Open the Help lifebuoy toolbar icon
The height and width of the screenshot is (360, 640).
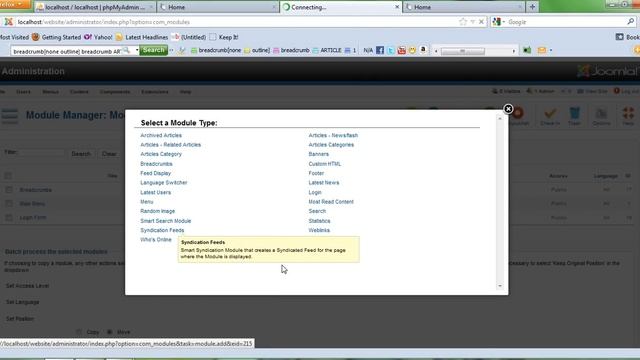(628, 113)
